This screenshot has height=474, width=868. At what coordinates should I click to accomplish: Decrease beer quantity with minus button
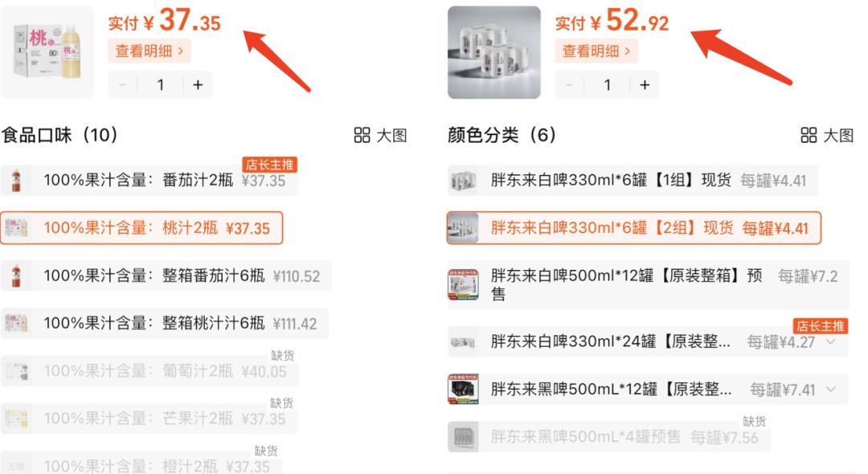569,84
